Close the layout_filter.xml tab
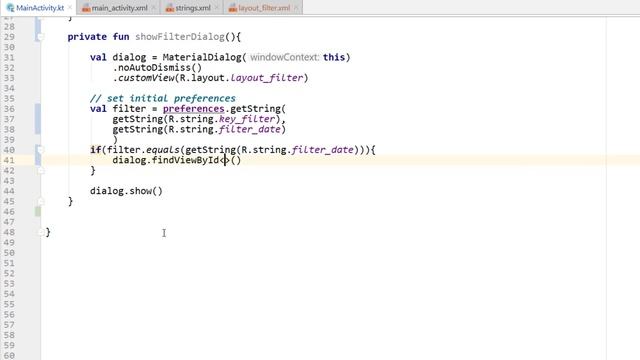Screen dimensions: 640x360 [x=296, y=8]
